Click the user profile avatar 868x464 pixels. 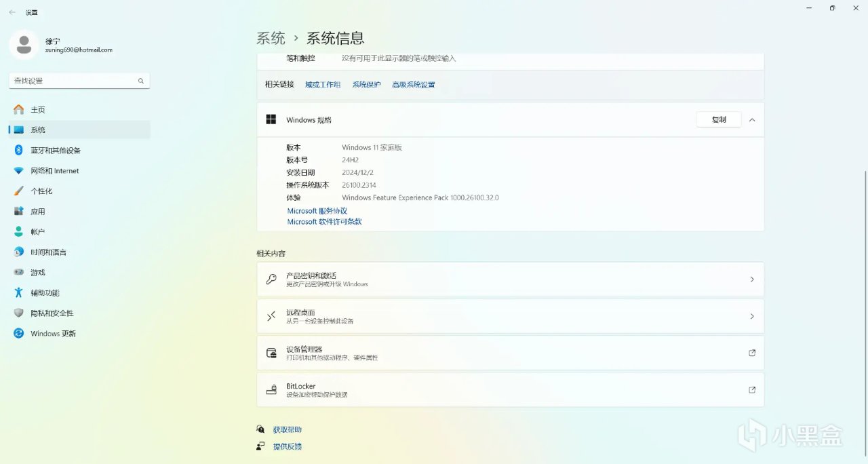pyautogui.click(x=24, y=45)
